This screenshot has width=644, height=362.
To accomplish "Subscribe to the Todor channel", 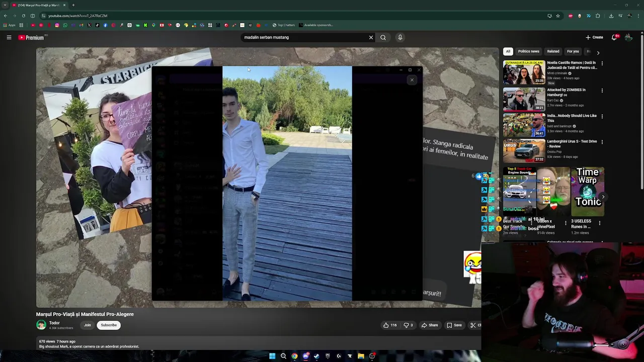I will 109,325.
